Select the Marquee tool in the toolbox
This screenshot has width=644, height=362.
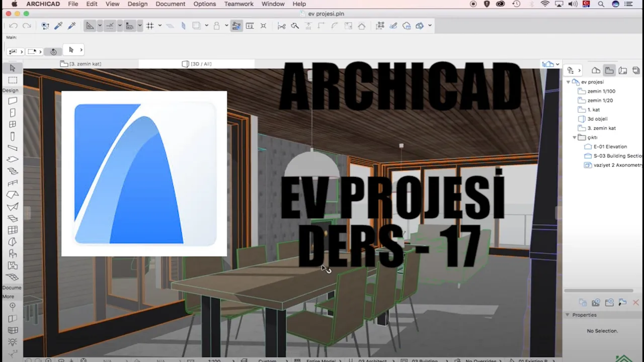pos(13,80)
